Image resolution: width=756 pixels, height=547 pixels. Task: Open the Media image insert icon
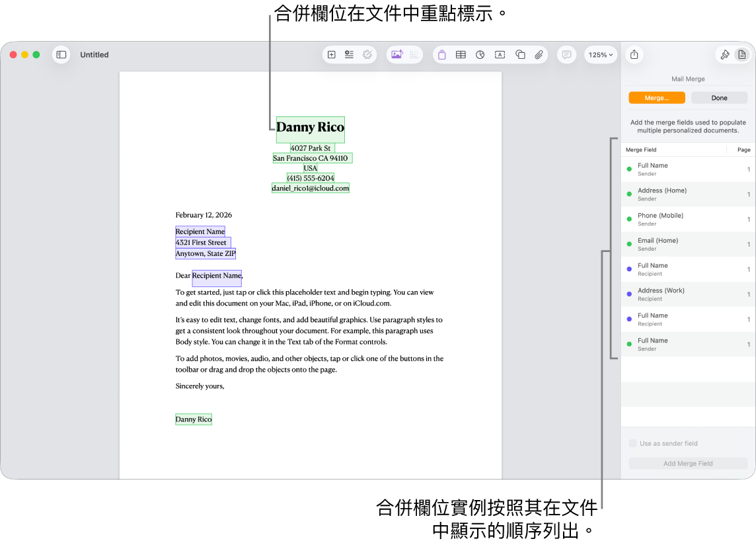pos(397,54)
